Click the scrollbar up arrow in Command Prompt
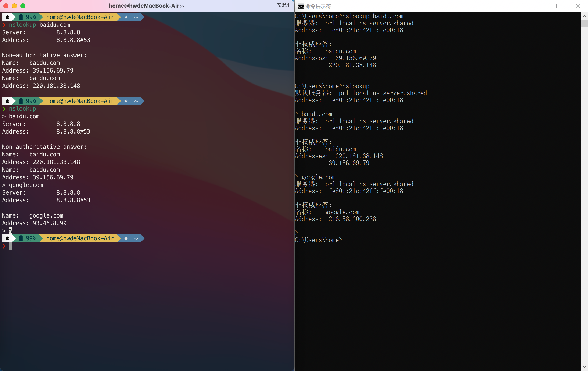The height and width of the screenshot is (371, 588). pyautogui.click(x=584, y=16)
